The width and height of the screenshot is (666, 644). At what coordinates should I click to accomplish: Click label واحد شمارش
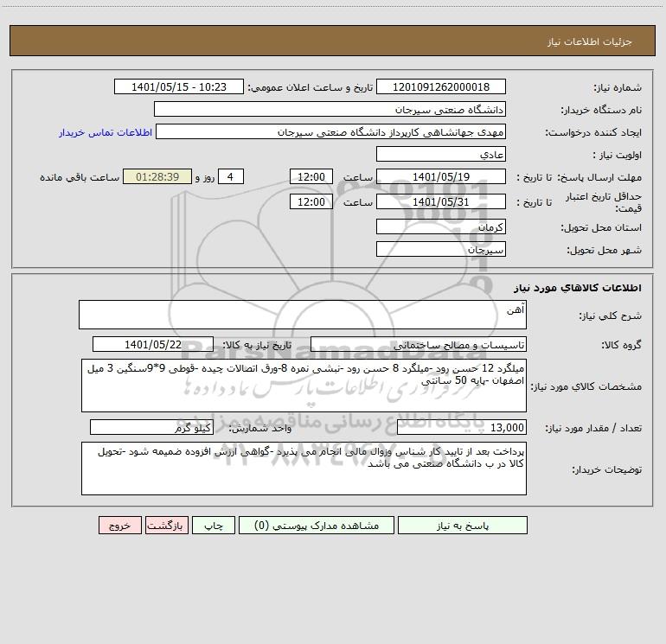[x=260, y=428]
